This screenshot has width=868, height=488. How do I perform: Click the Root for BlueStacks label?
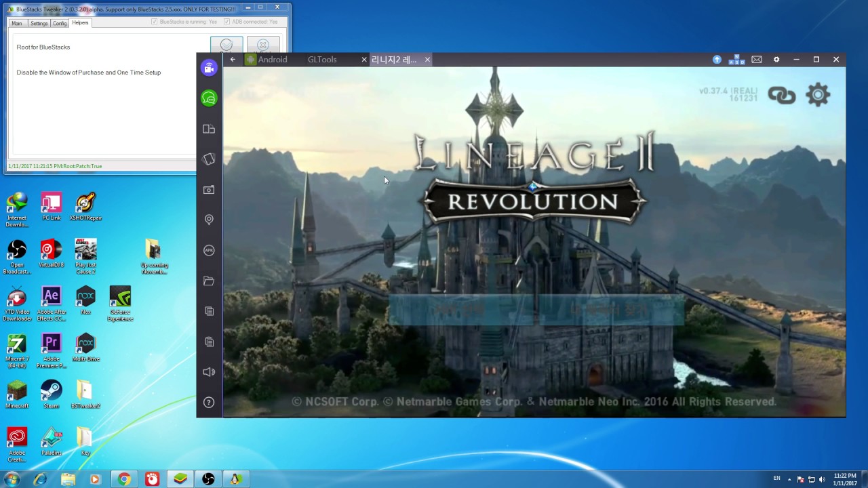click(43, 47)
